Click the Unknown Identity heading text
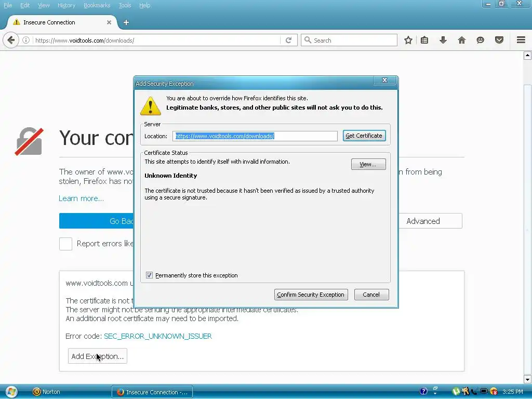This screenshot has width=532, height=399. pyautogui.click(x=170, y=176)
